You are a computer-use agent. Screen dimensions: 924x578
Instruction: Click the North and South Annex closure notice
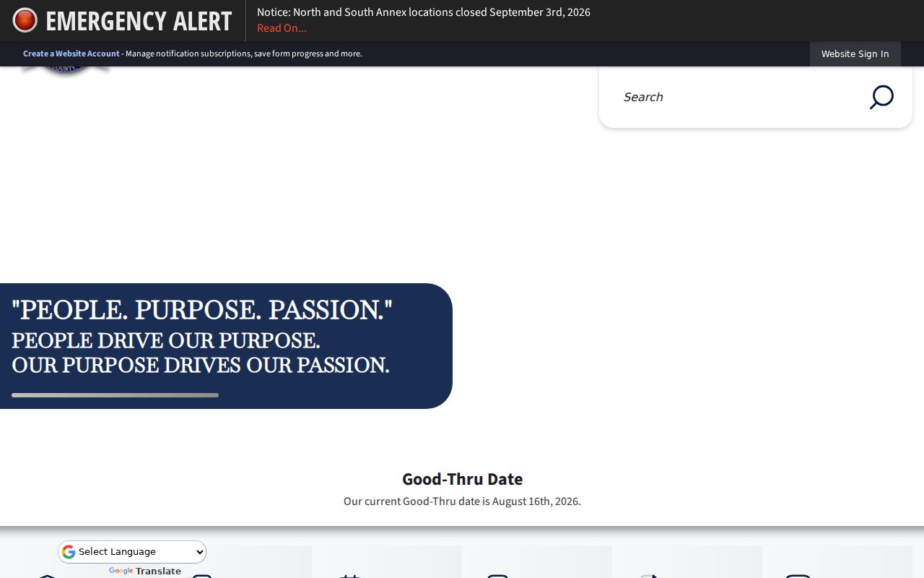424,12
